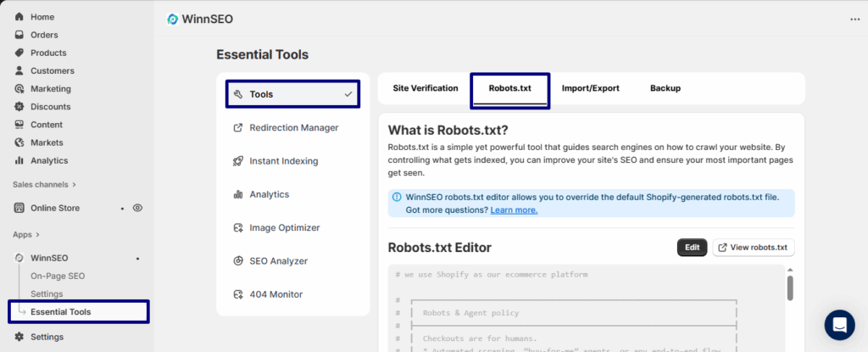Viewport: 868px width, 352px height.
Task: Open On-Page SEO in sidebar
Action: pyautogui.click(x=58, y=276)
